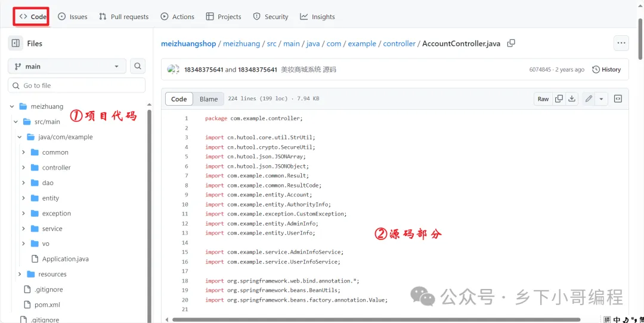The width and height of the screenshot is (644, 323).
Task: Open commit hash 6074845
Action: [x=540, y=69]
